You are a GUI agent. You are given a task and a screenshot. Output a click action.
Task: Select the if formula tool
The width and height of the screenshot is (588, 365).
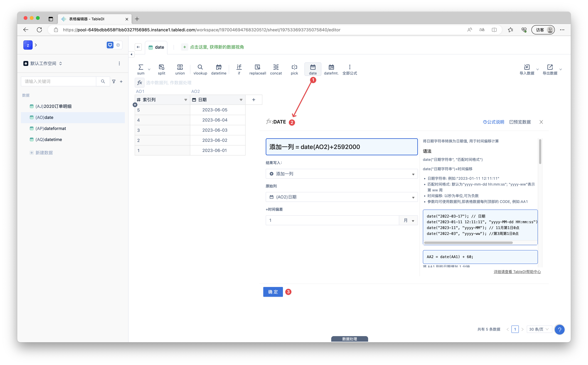click(239, 70)
